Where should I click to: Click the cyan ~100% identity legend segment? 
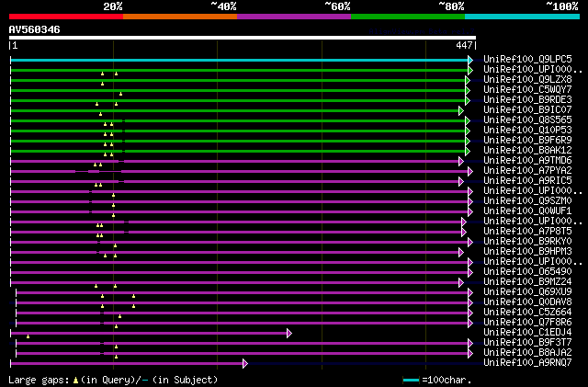523,17
